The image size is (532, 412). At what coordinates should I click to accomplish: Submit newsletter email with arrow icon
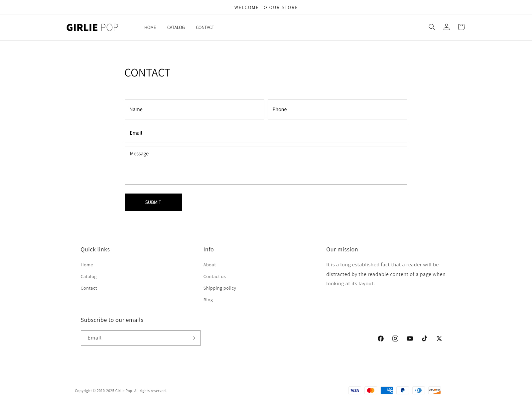click(193, 338)
